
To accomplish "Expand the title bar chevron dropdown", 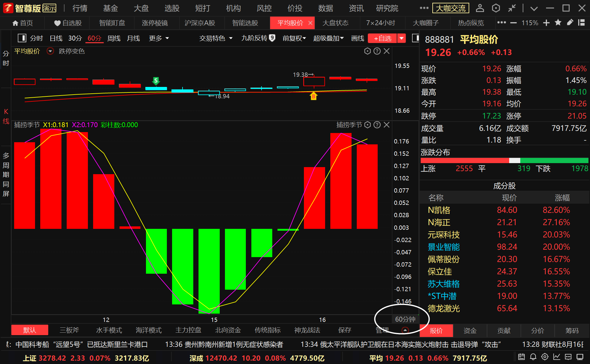I will [x=534, y=9].
